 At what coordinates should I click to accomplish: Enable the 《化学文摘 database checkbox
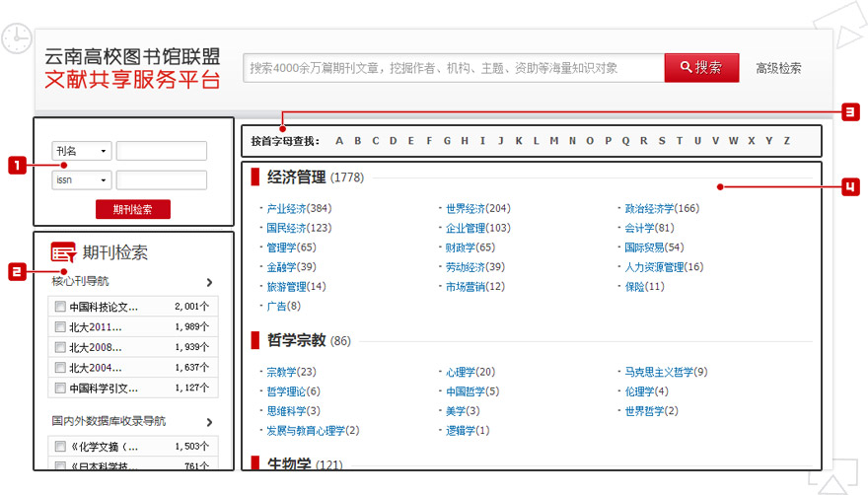click(x=60, y=447)
